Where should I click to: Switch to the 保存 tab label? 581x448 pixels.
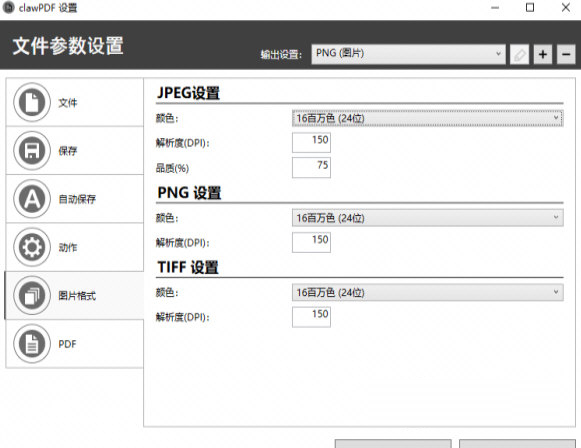[68, 151]
